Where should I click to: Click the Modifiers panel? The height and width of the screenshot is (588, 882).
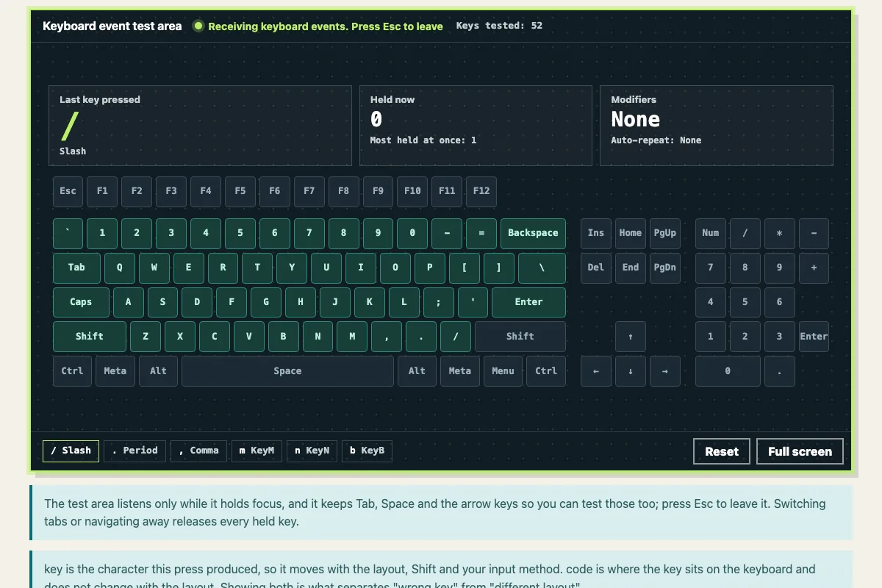[x=717, y=126]
